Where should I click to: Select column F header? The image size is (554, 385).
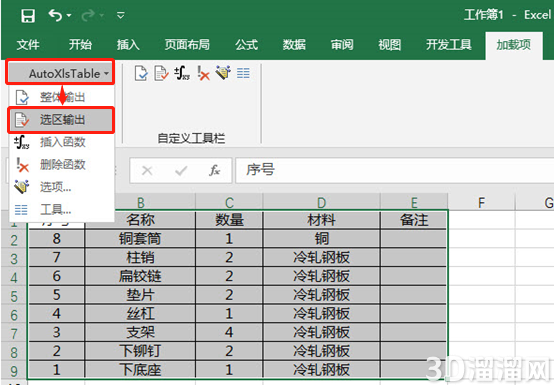(481, 202)
